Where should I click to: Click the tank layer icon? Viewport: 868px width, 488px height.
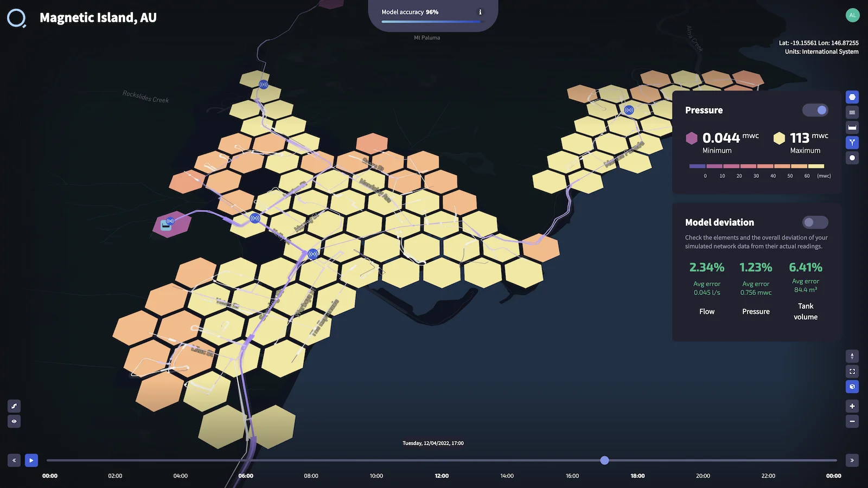[852, 127]
